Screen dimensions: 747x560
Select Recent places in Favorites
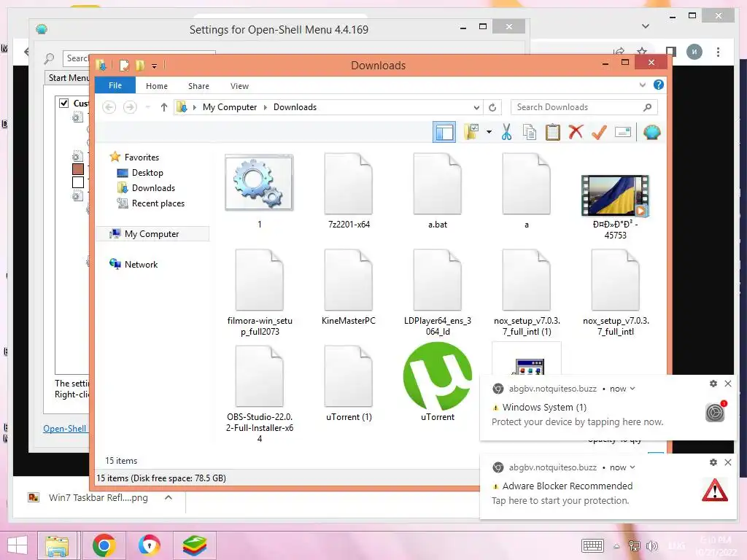pos(158,203)
